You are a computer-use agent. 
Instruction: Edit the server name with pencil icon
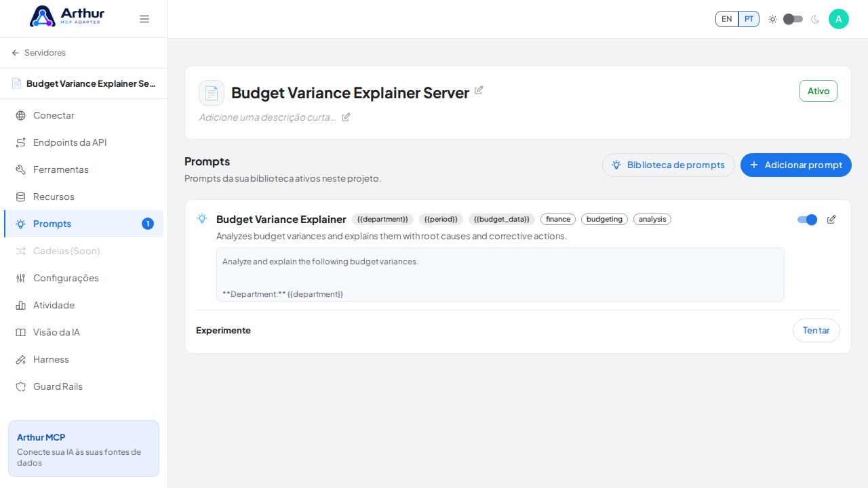pyautogui.click(x=479, y=90)
